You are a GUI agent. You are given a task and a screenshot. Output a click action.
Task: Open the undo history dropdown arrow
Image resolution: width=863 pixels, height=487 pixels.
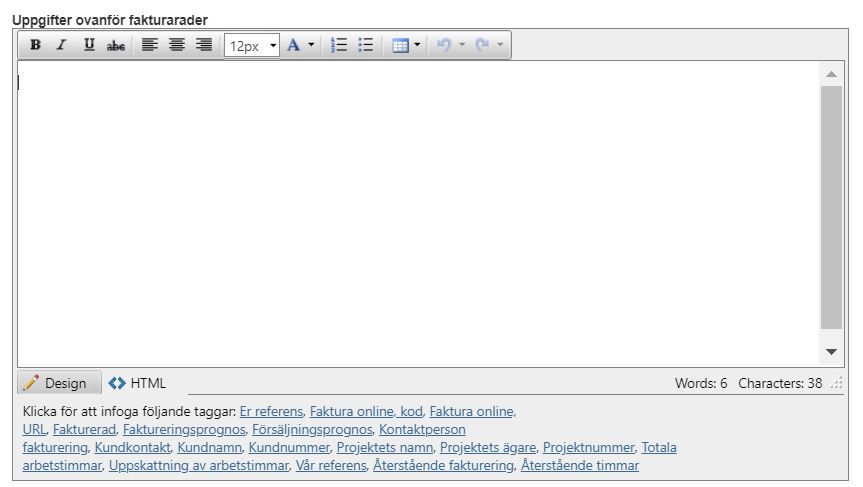click(462, 45)
